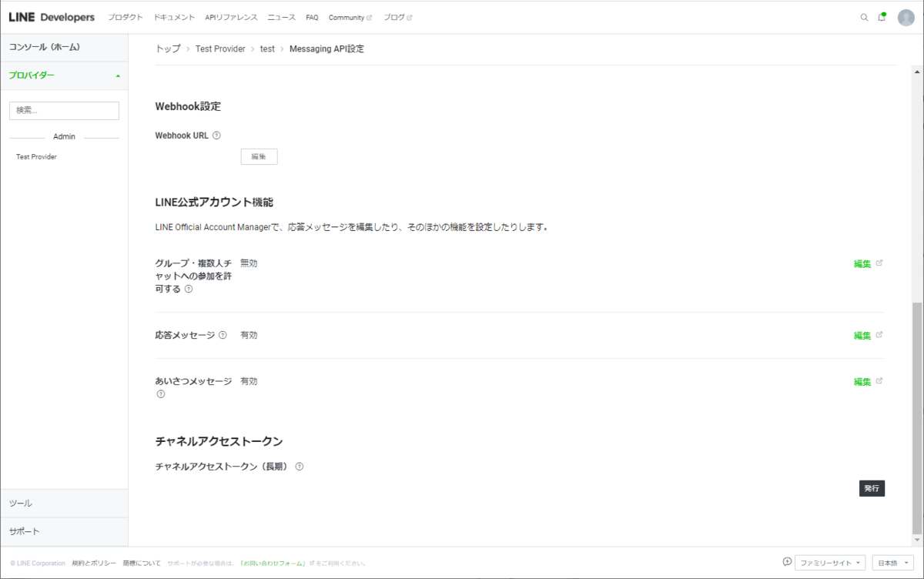Screen dimensions: 924x579
Task: Click 有効 status in 応答メッセージ row
Action: point(249,335)
